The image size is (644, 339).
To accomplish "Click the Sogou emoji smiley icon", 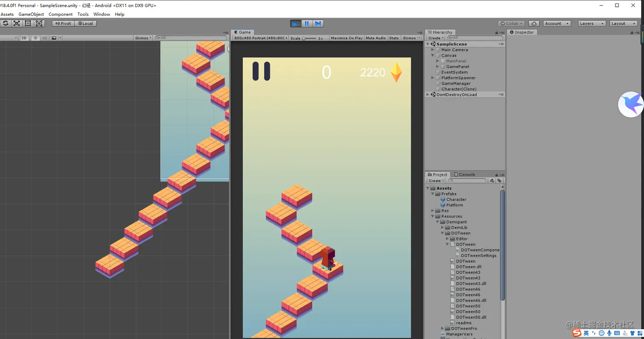I will coord(602,333).
